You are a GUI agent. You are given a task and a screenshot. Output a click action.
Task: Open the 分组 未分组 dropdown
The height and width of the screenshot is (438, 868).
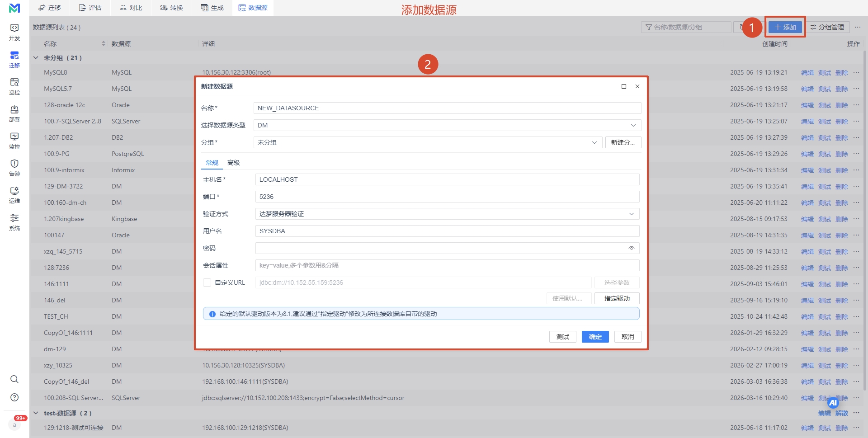click(x=428, y=142)
